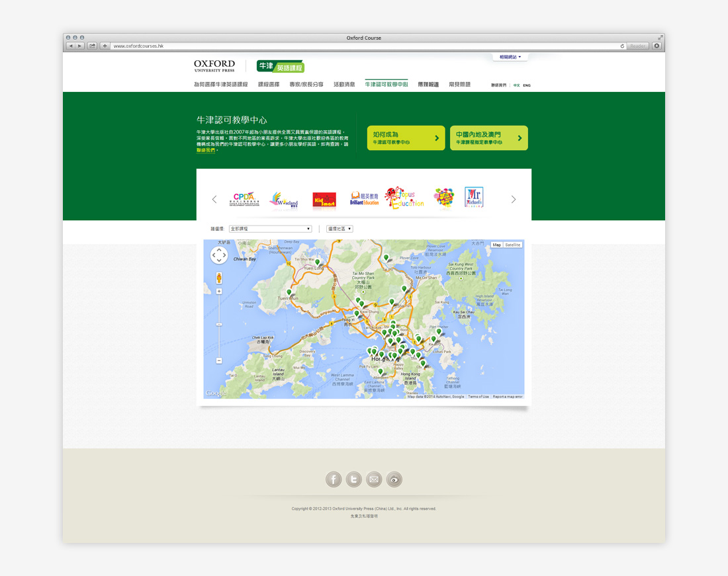Screen dimensions: 728x576
Task: Click the map pan compass control
Action: click(x=219, y=256)
